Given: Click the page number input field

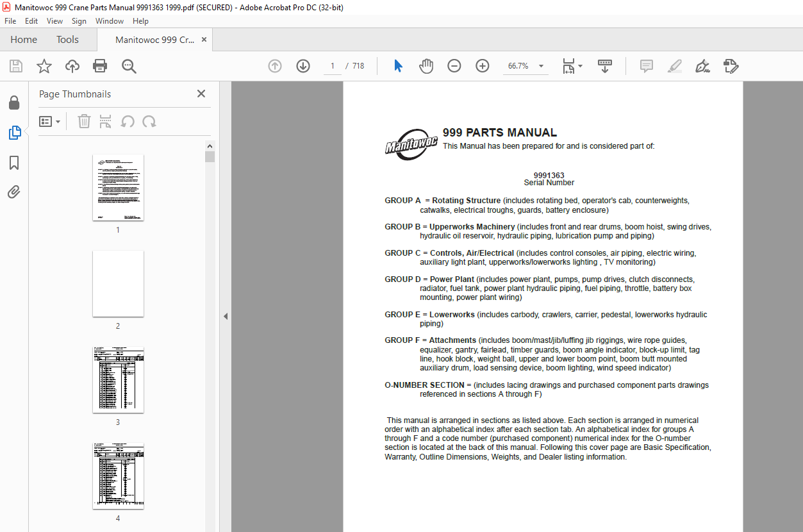Looking at the screenshot, I should (333, 66).
